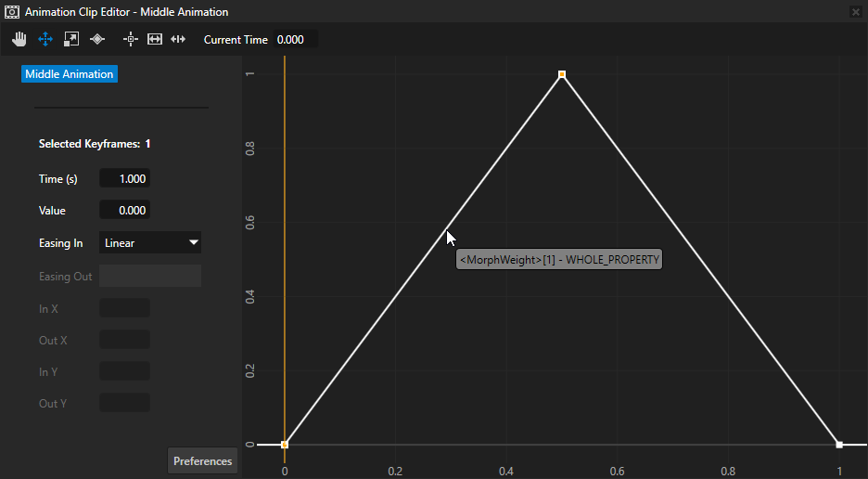Click the center view crosshair icon
The image size is (868, 479).
pos(131,39)
